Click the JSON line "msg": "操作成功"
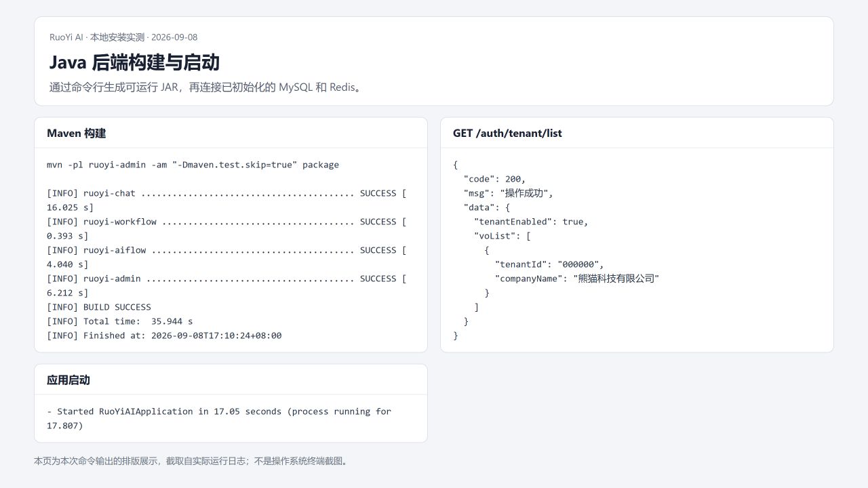The width and height of the screenshot is (868, 488). [508, 193]
